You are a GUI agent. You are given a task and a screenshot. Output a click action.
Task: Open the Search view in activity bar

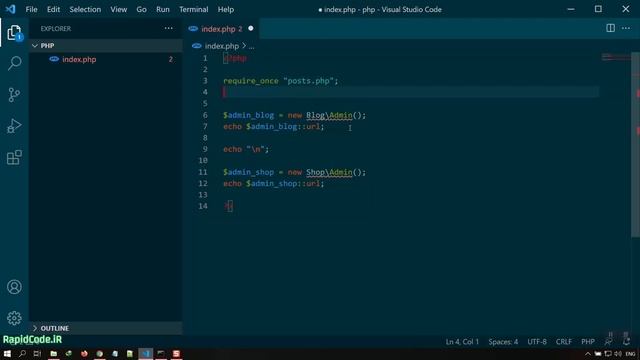pyautogui.click(x=14, y=63)
